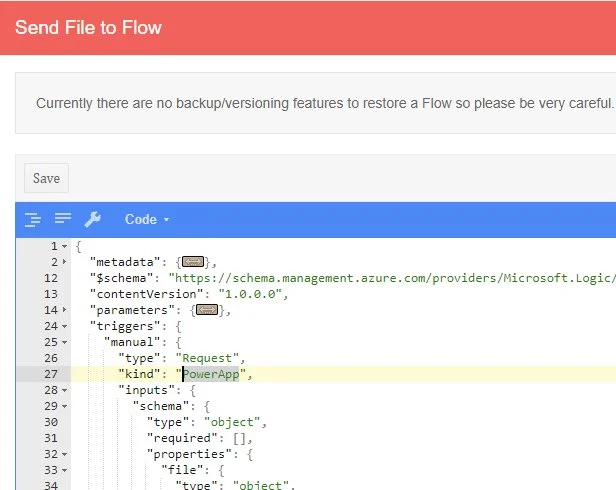The width and height of the screenshot is (616, 490).
Task: Collapse the file block on line 33
Action: [65, 470]
